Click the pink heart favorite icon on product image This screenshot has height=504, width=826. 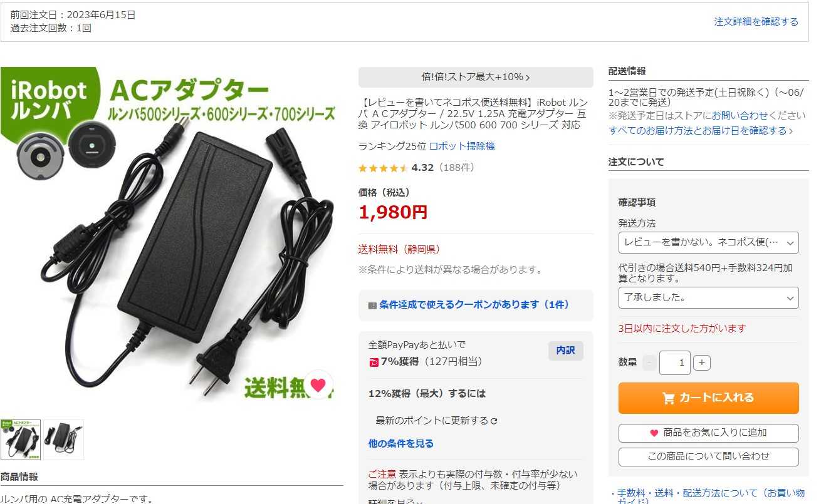(318, 385)
